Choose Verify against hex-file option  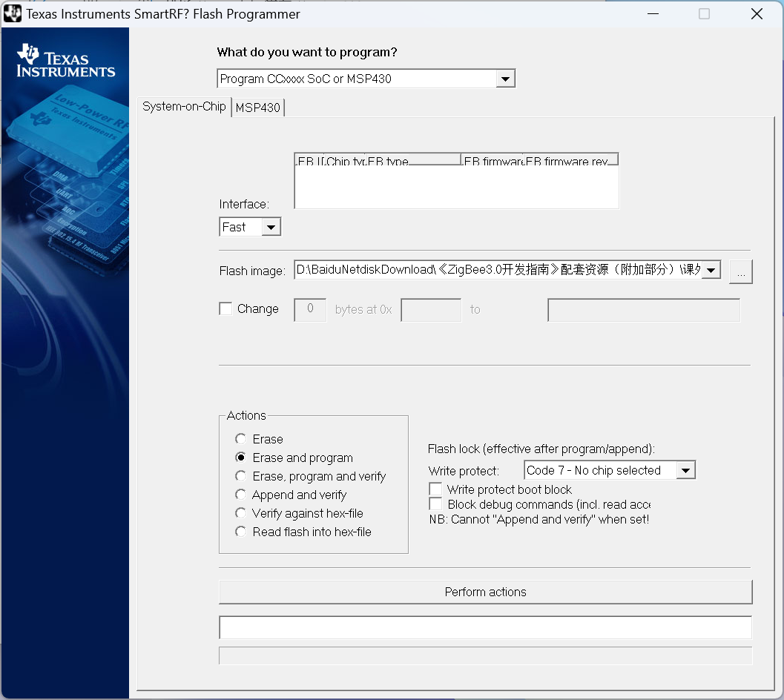[x=241, y=513]
